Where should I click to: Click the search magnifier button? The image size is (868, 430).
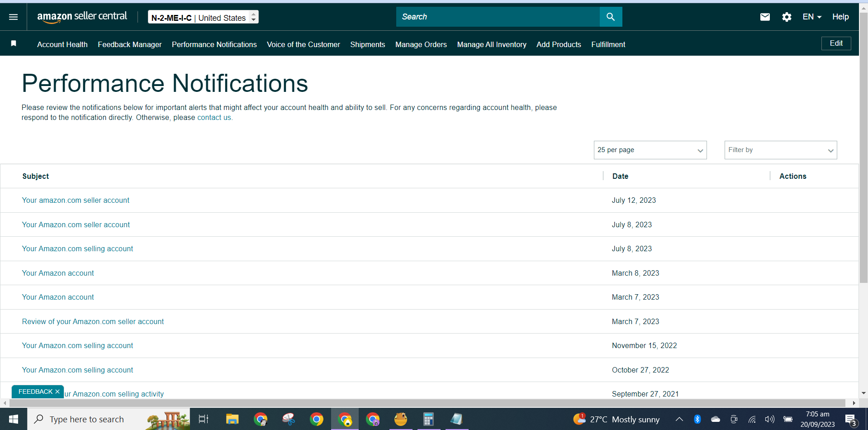pos(611,17)
